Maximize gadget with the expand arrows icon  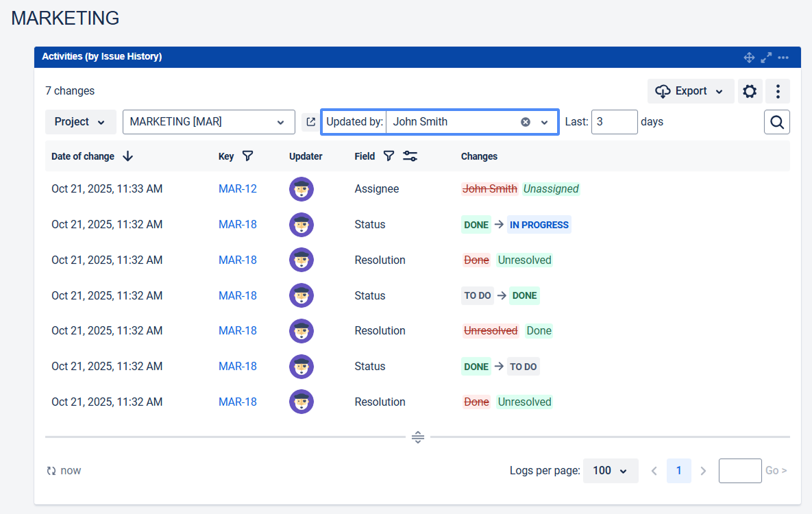point(766,58)
